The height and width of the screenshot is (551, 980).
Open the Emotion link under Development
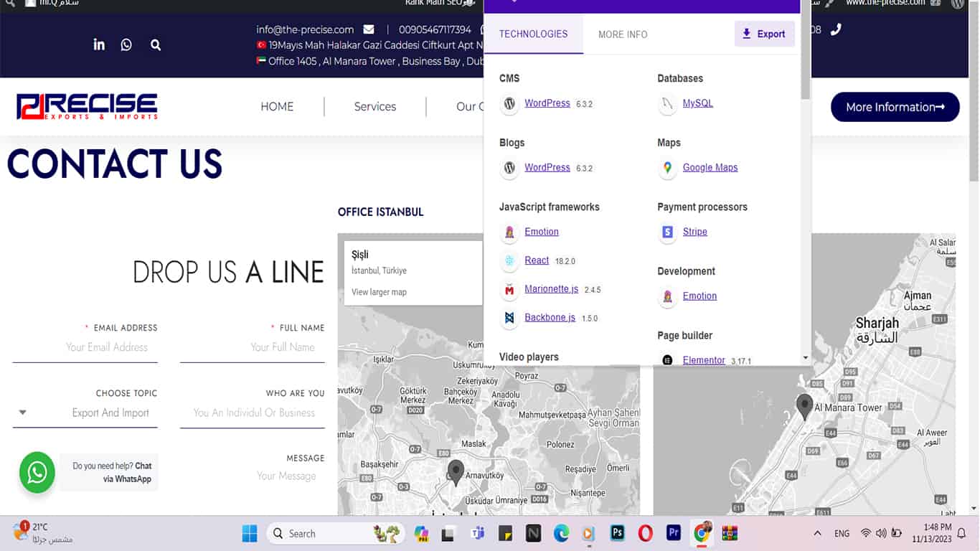coord(699,296)
